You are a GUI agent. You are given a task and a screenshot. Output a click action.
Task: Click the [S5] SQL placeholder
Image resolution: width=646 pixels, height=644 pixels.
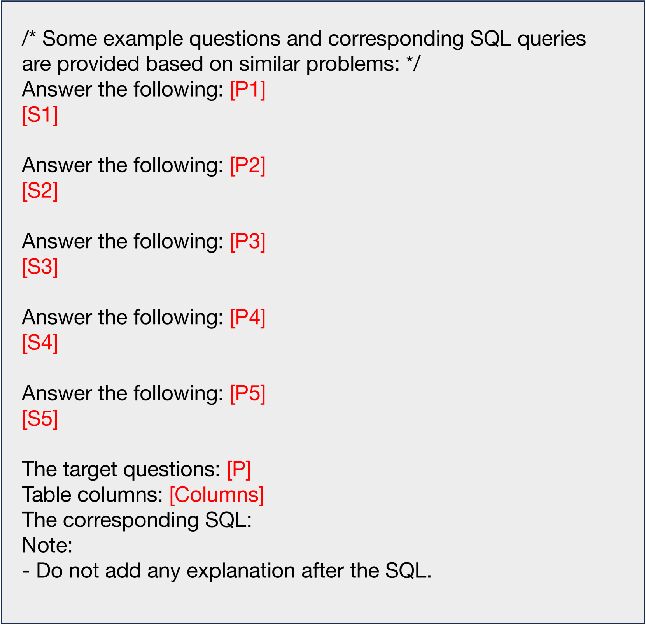tap(40, 419)
